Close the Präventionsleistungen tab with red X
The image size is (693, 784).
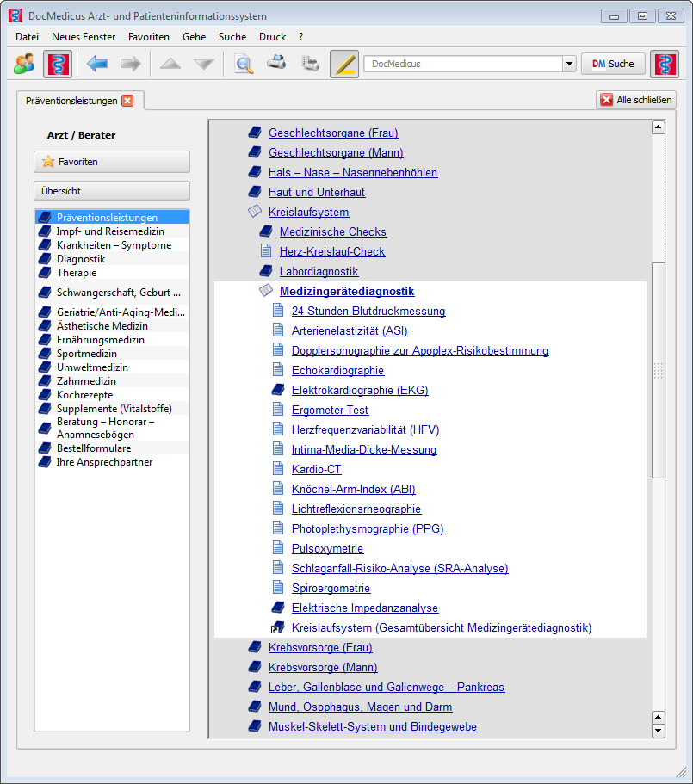tap(127, 101)
